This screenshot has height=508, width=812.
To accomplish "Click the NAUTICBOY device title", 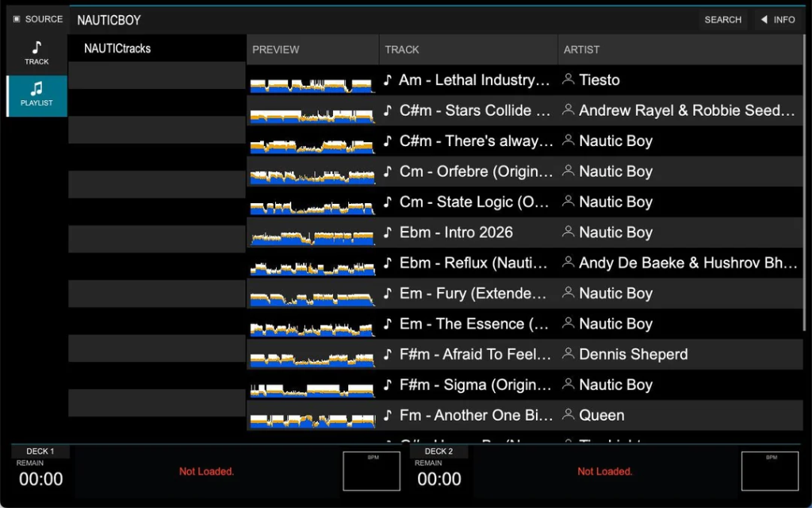I will 109,20.
